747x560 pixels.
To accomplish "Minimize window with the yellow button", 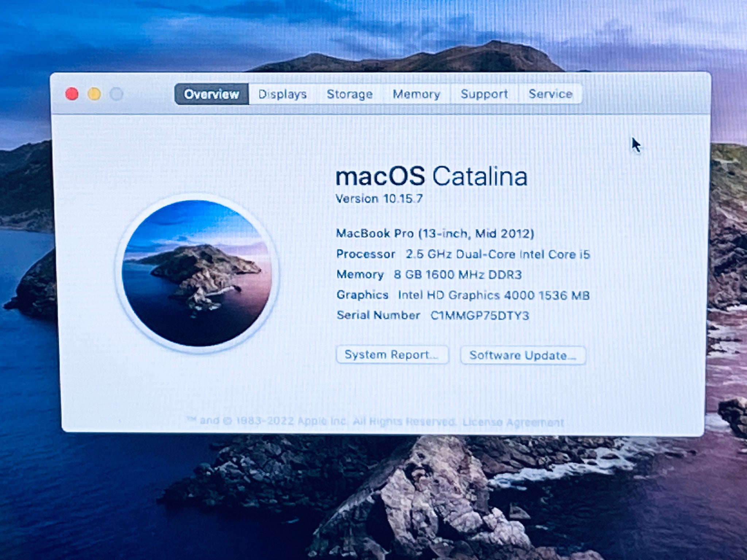I will 94,94.
